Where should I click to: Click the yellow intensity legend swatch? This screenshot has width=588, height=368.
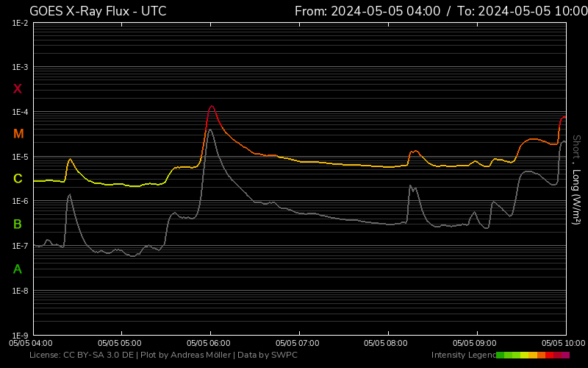(525, 355)
